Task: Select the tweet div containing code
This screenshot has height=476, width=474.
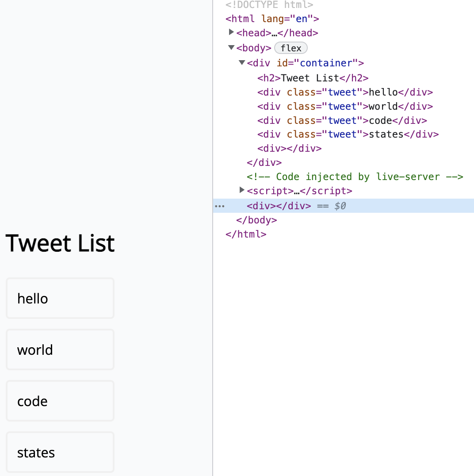Action: pyautogui.click(x=342, y=121)
